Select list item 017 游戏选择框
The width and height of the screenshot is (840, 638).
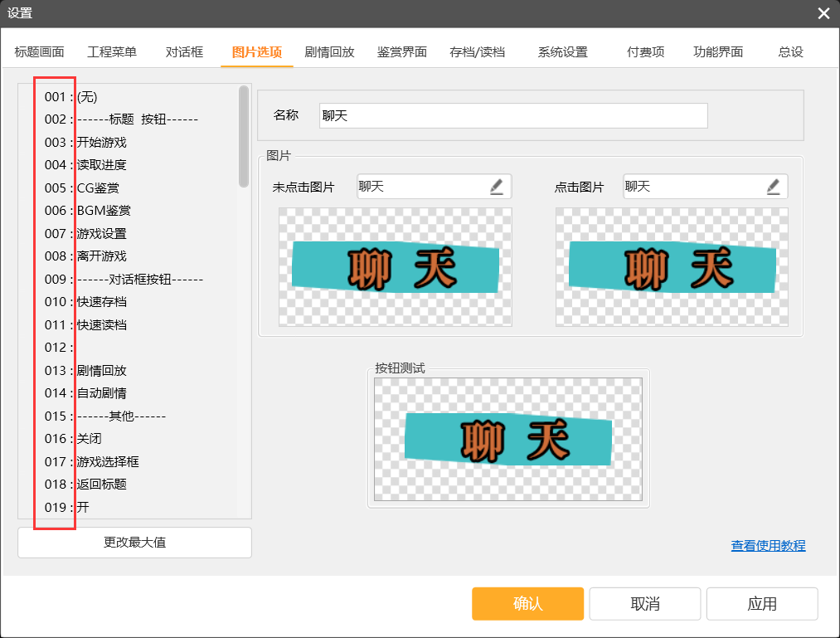pyautogui.click(x=107, y=461)
